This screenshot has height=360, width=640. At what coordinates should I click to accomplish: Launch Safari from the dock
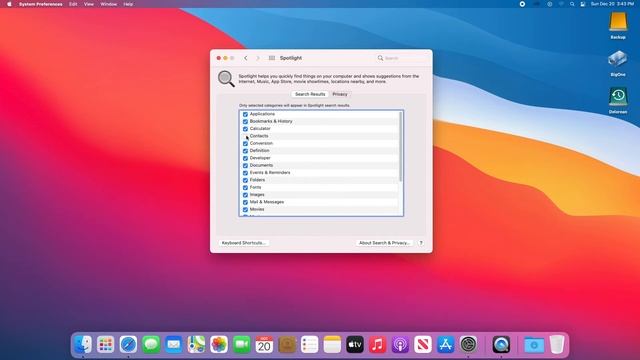[128, 345]
